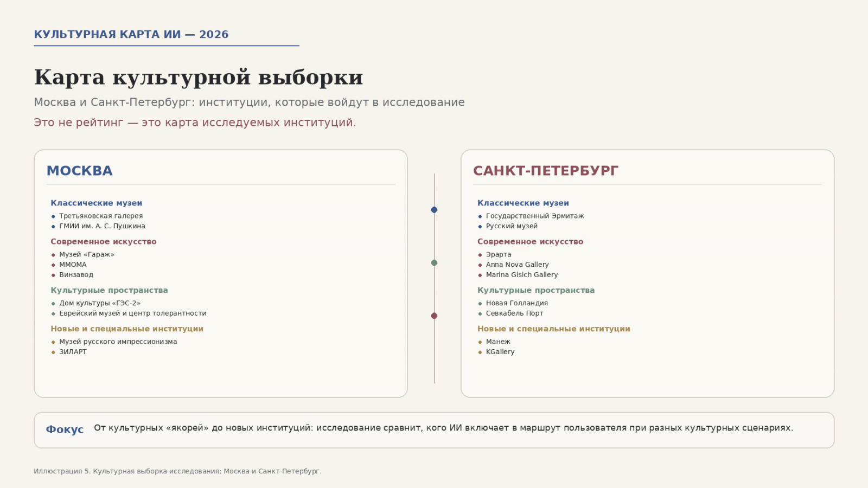The width and height of the screenshot is (868, 488).
Task: Click the "Новая Голландия" entry
Action: coord(517,303)
